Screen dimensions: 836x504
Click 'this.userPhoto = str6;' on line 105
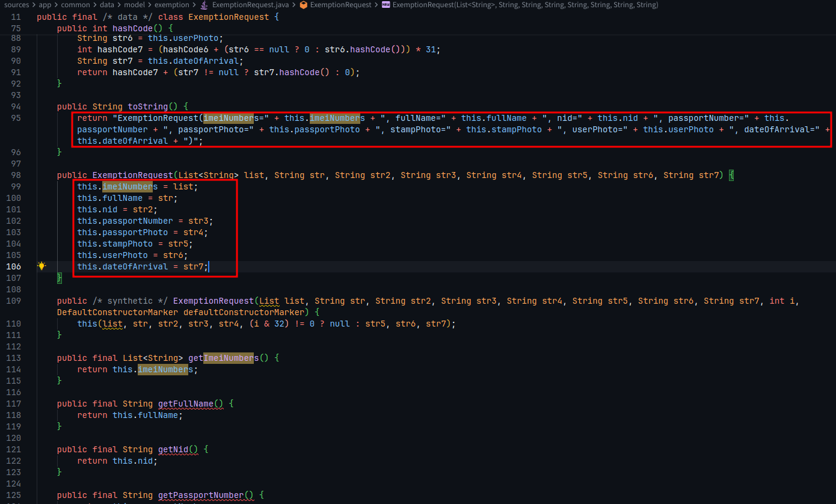click(x=132, y=255)
